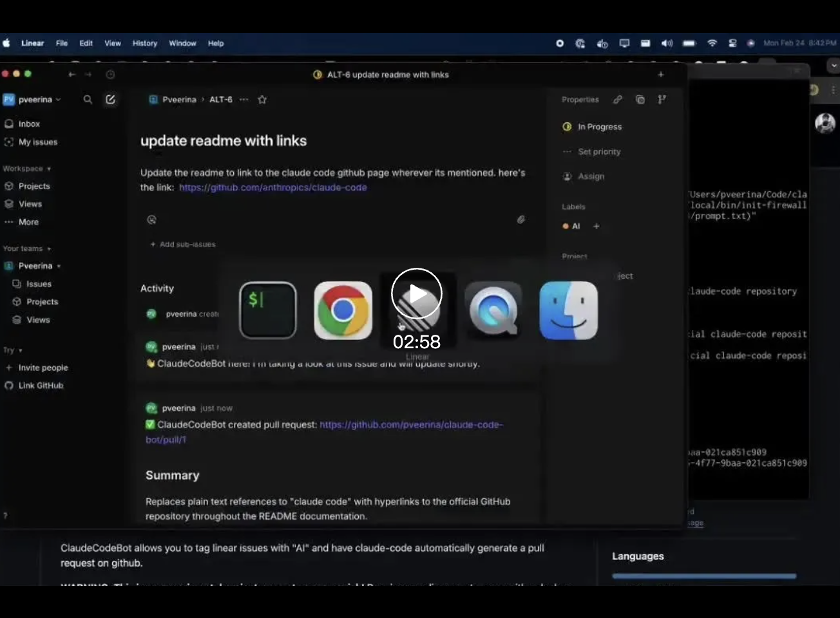The image size is (840, 618).
Task: Play the video
Action: tap(417, 294)
